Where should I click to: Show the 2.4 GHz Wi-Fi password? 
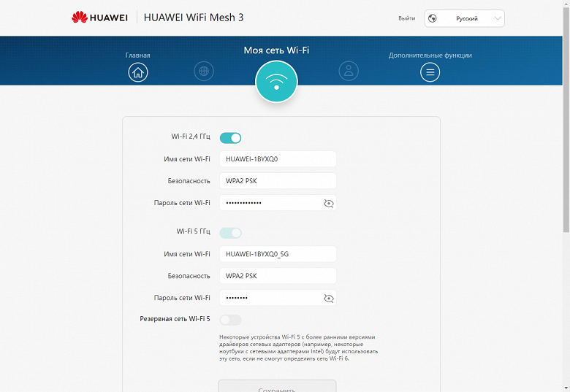pos(329,203)
